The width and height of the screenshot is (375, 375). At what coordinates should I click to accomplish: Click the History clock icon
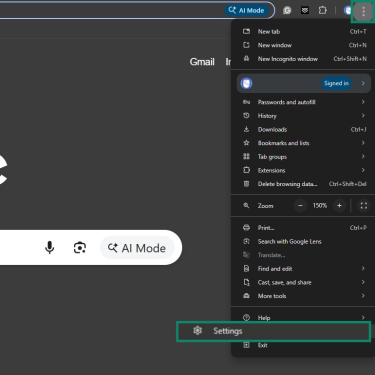[x=246, y=116]
